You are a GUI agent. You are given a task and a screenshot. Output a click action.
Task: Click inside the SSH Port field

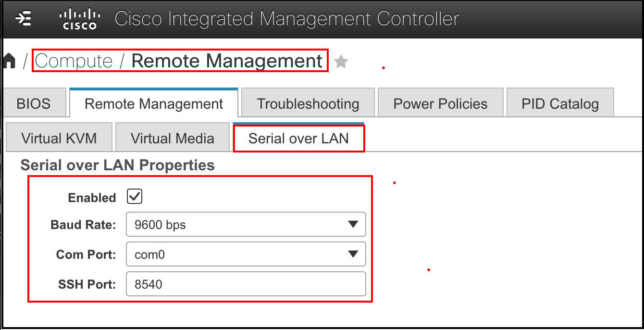[246, 284]
